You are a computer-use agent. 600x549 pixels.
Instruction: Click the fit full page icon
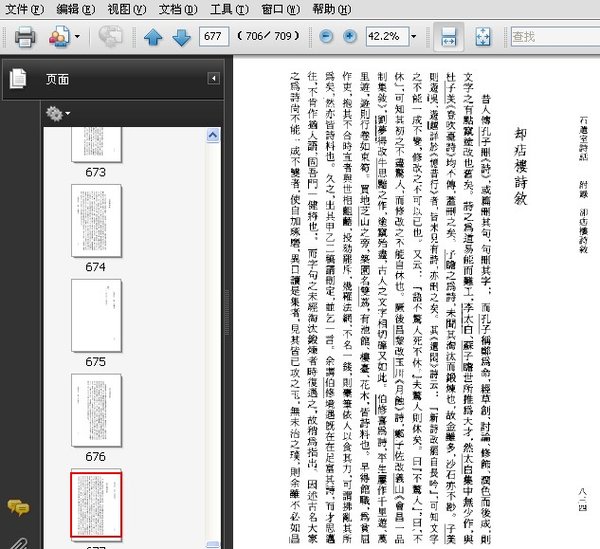(x=483, y=37)
